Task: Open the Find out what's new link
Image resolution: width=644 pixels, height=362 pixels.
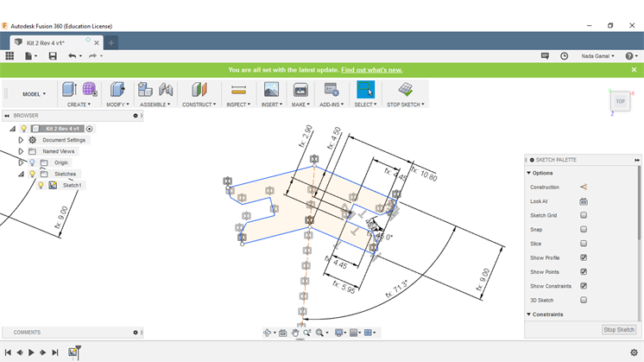Action: [x=372, y=70]
